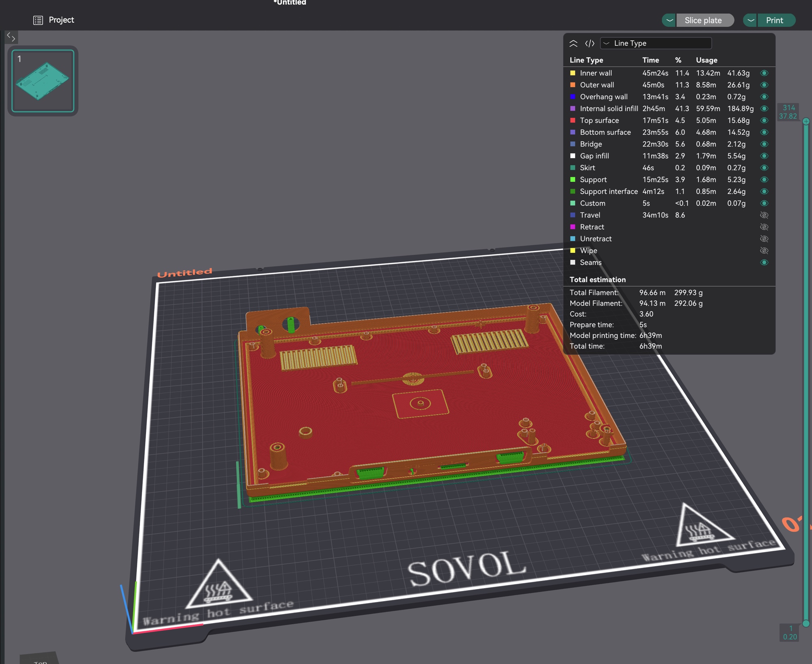Hide Support interface lines
Screen dimensions: 812x664
point(764,191)
